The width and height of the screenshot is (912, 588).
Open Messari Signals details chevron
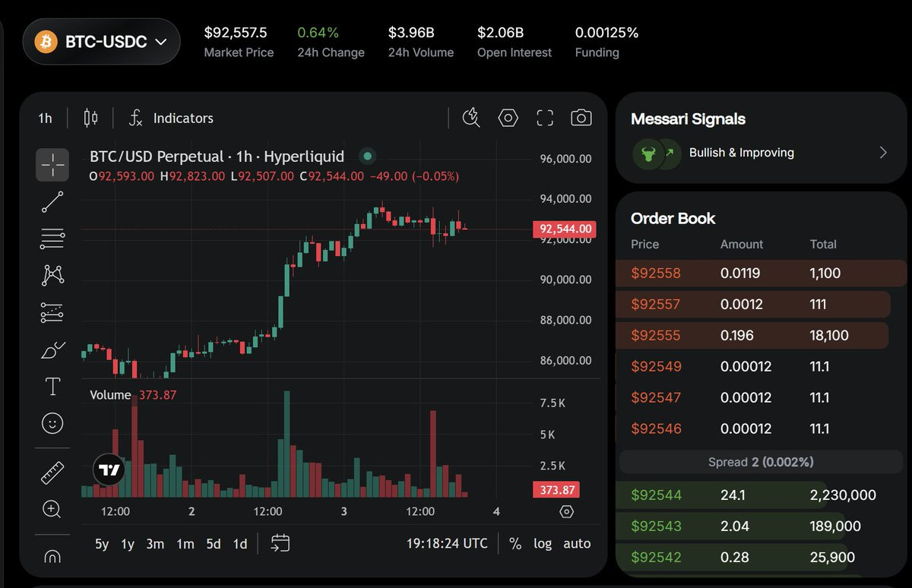883,153
